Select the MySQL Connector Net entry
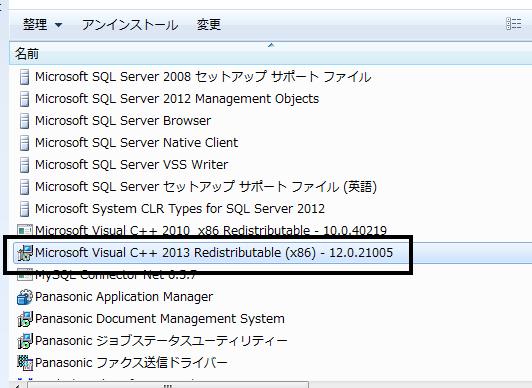Viewport: 532px width, 388px height. (116, 275)
